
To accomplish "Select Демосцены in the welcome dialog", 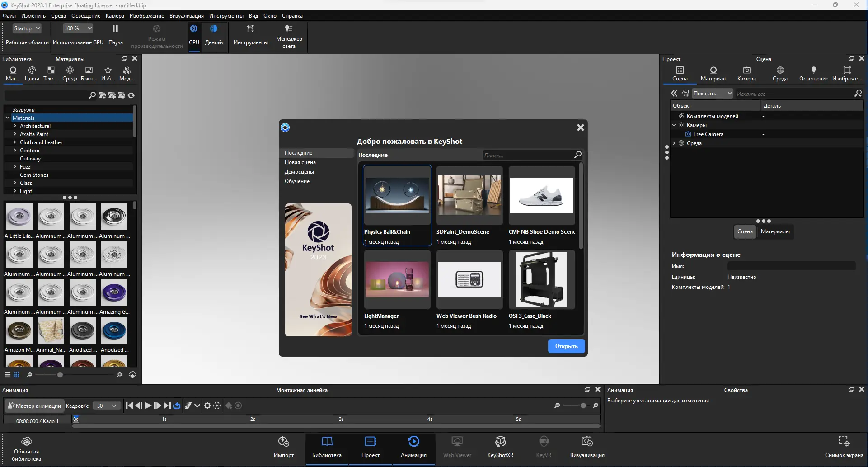I will point(299,172).
